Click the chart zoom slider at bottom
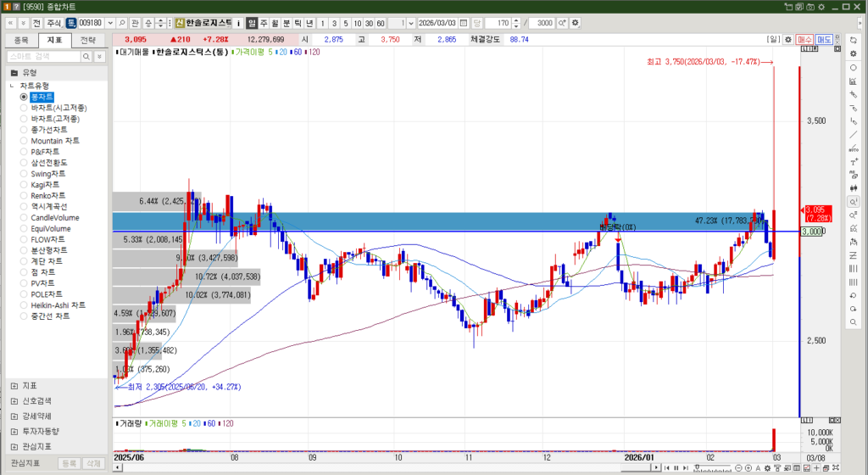Image resolution: width=868 pixels, height=475 pixels. pyautogui.click(x=695, y=468)
